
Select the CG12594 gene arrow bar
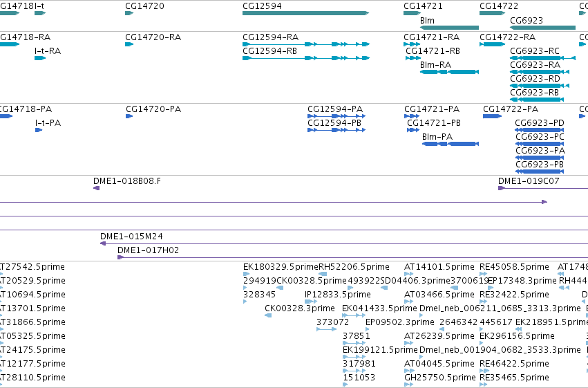click(305, 13)
